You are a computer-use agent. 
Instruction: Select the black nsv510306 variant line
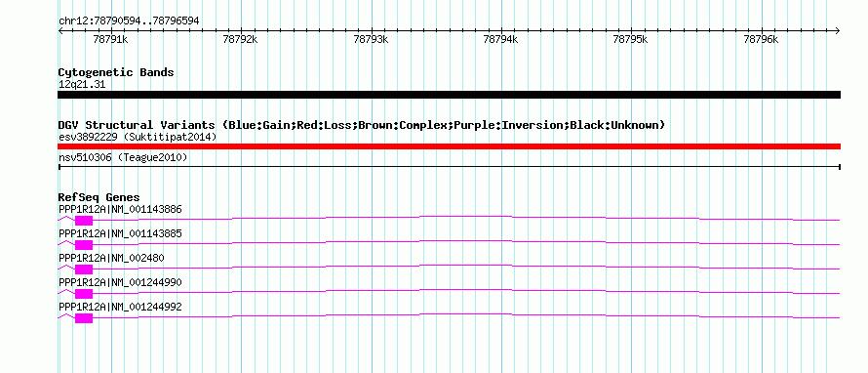tap(449, 166)
